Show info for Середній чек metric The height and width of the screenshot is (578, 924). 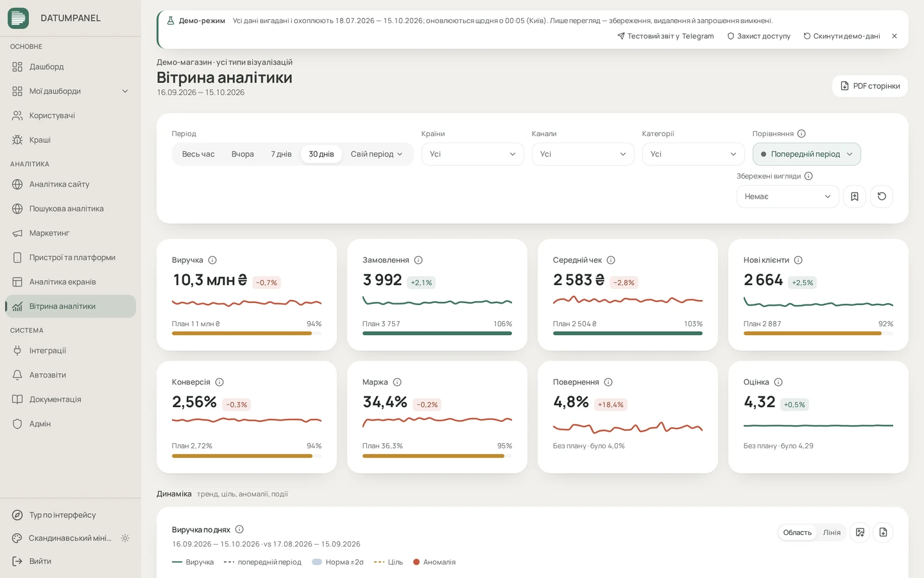pos(611,260)
